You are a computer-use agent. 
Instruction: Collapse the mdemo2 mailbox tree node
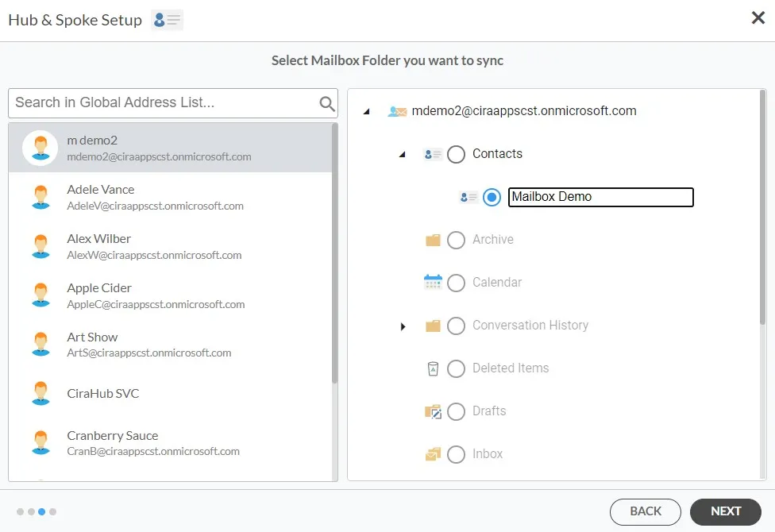[x=367, y=112]
